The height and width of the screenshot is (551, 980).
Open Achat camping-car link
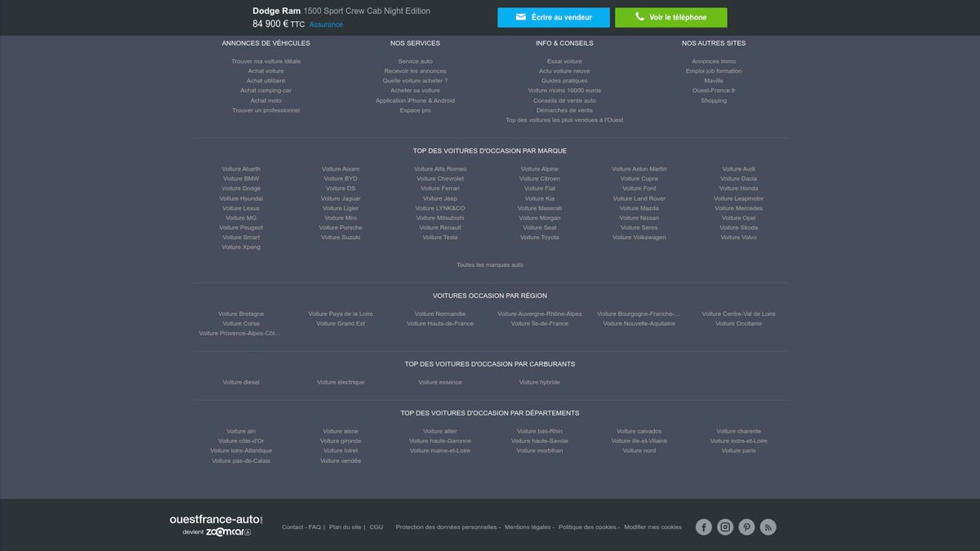pos(266,91)
